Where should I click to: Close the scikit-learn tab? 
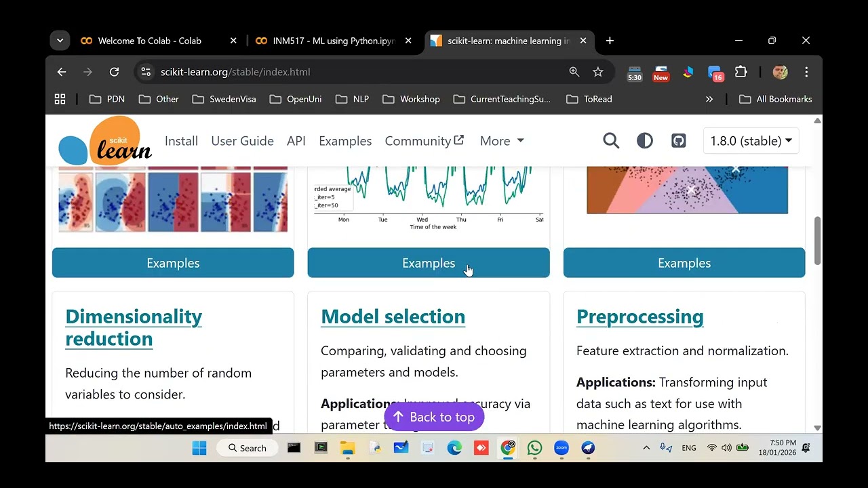pos(583,41)
